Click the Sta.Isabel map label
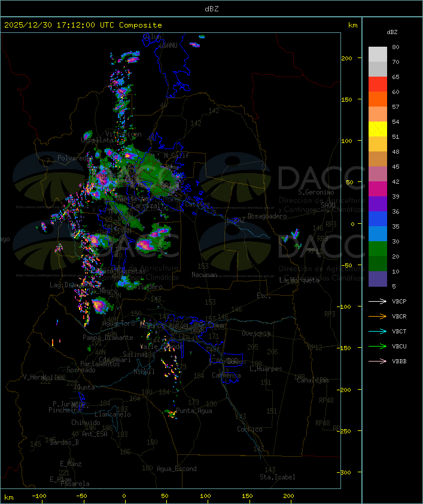The width and height of the screenshot is (423, 504). (278, 477)
